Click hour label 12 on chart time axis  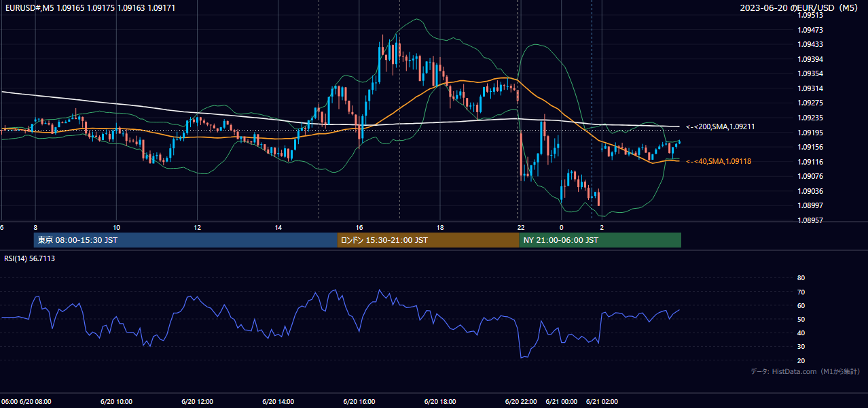[x=198, y=227]
